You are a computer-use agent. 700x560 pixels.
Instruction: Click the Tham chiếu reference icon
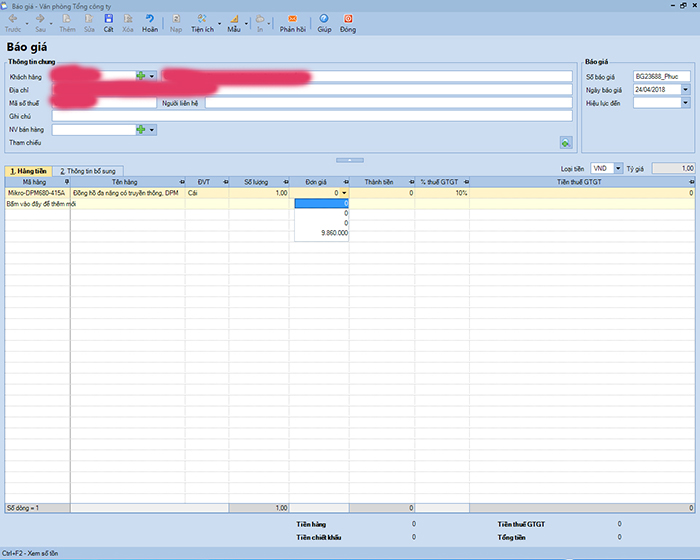coord(566,143)
